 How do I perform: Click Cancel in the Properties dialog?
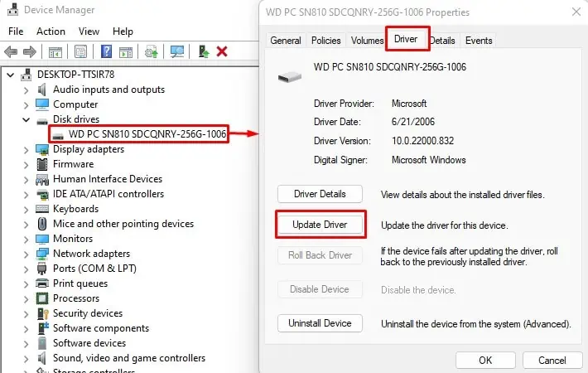552,361
